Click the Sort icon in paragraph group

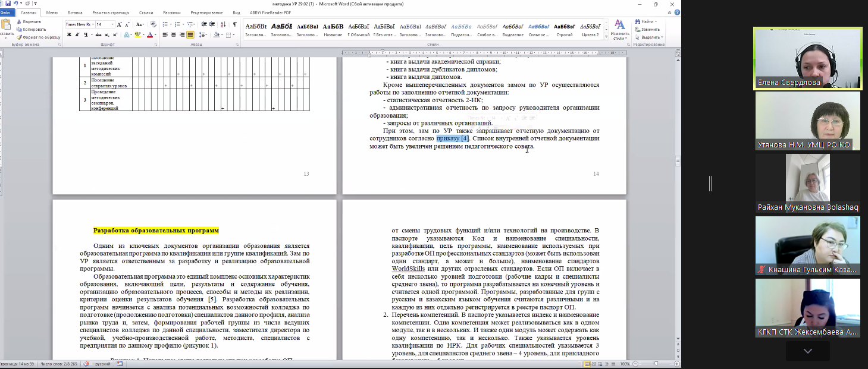pos(224,24)
